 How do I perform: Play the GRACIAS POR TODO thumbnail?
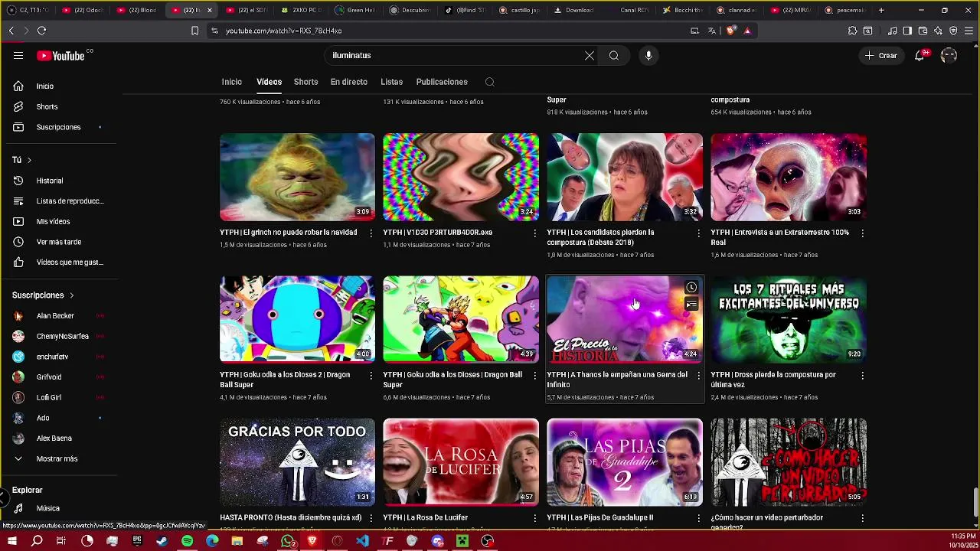pyautogui.click(x=297, y=461)
